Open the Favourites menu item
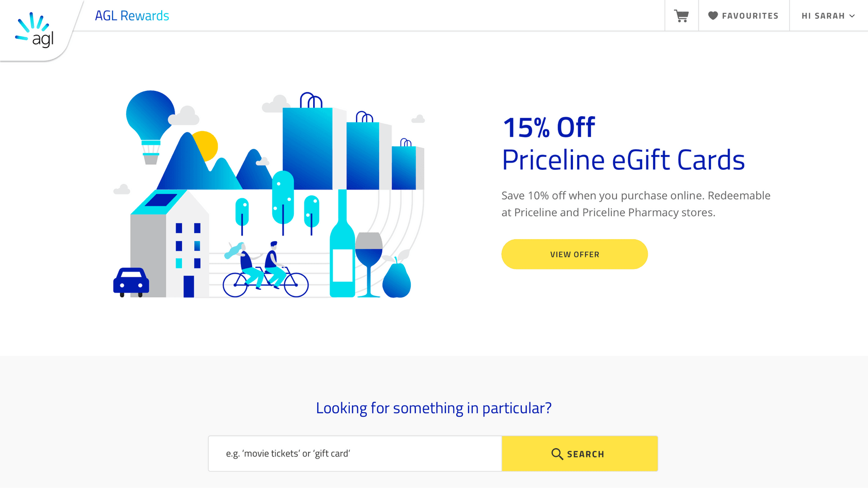 coord(744,16)
